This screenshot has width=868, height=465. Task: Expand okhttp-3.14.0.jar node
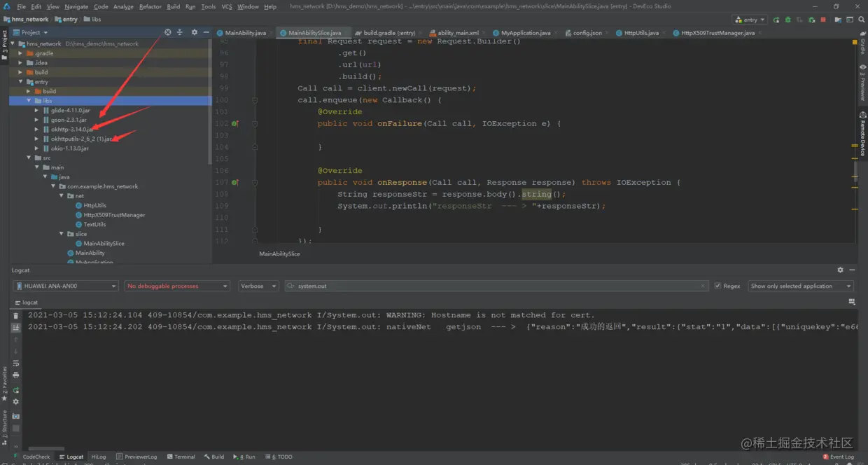(37, 130)
